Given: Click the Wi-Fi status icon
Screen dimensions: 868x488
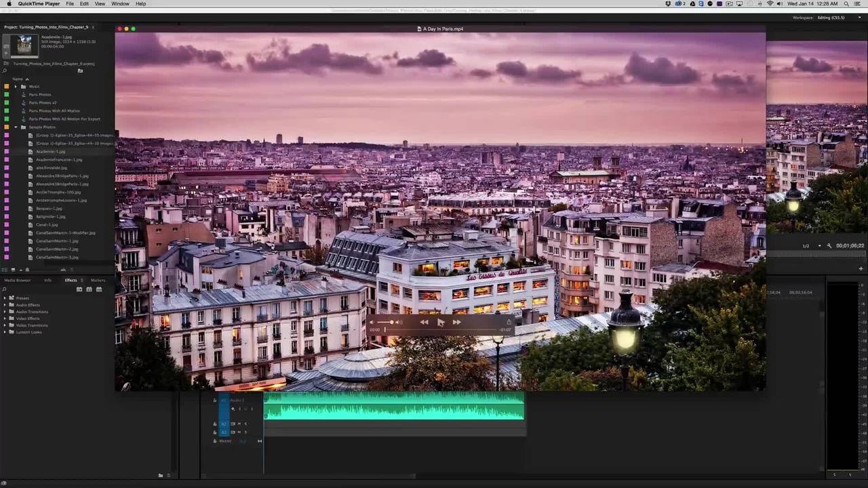Looking at the screenshot, I should 770,4.
